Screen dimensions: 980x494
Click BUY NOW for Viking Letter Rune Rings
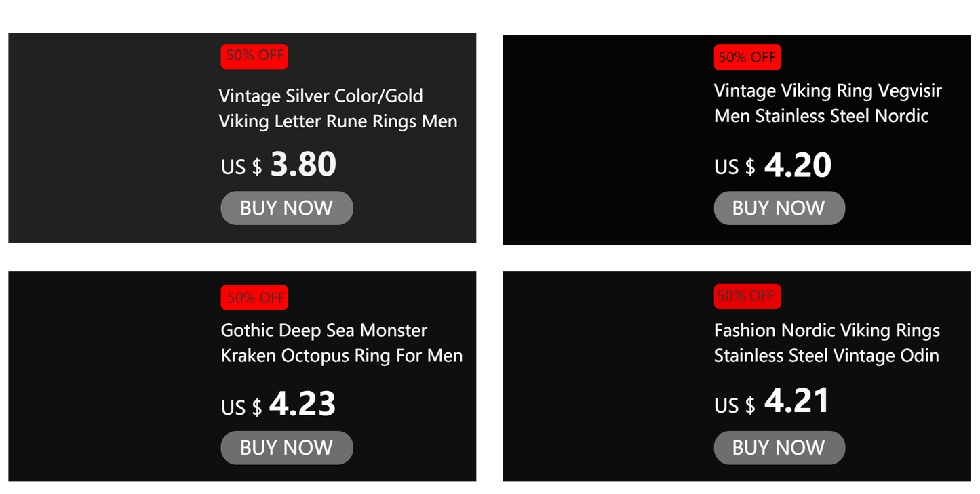286,208
